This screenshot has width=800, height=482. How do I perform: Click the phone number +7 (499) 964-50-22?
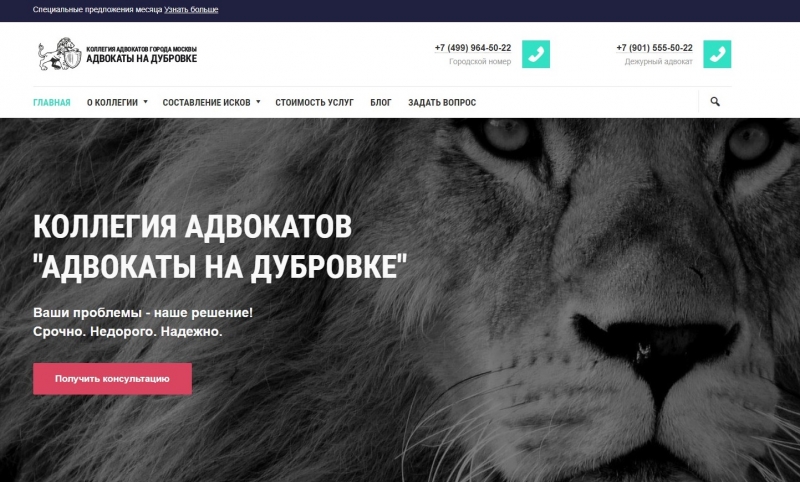pos(472,48)
